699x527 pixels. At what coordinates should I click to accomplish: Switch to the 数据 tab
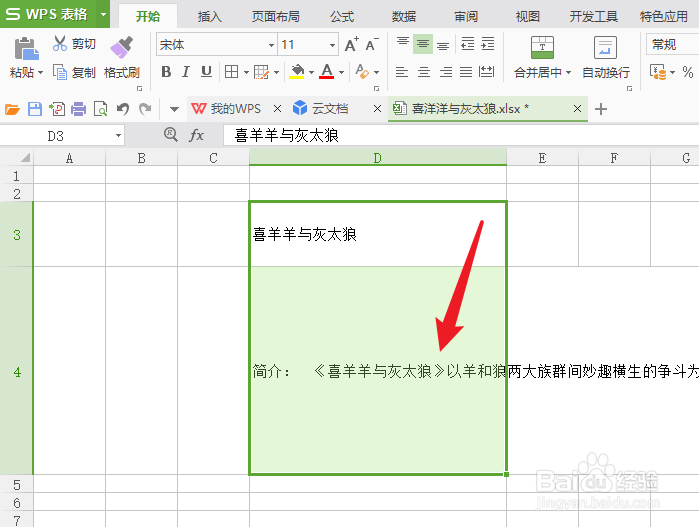click(x=404, y=16)
